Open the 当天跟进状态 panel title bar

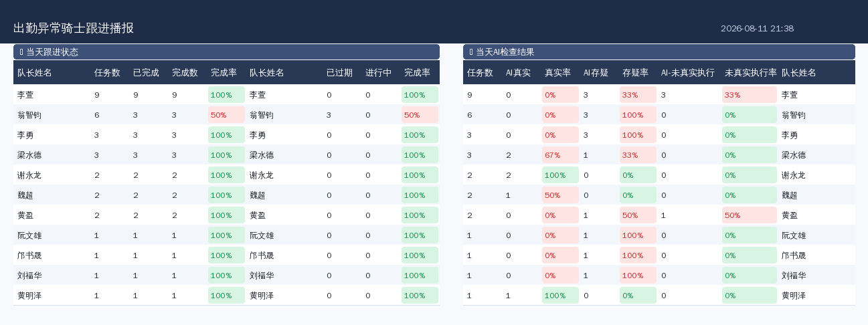tap(226, 52)
